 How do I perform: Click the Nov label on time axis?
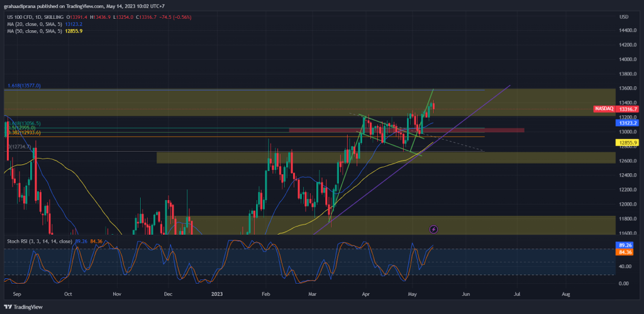pos(118,294)
